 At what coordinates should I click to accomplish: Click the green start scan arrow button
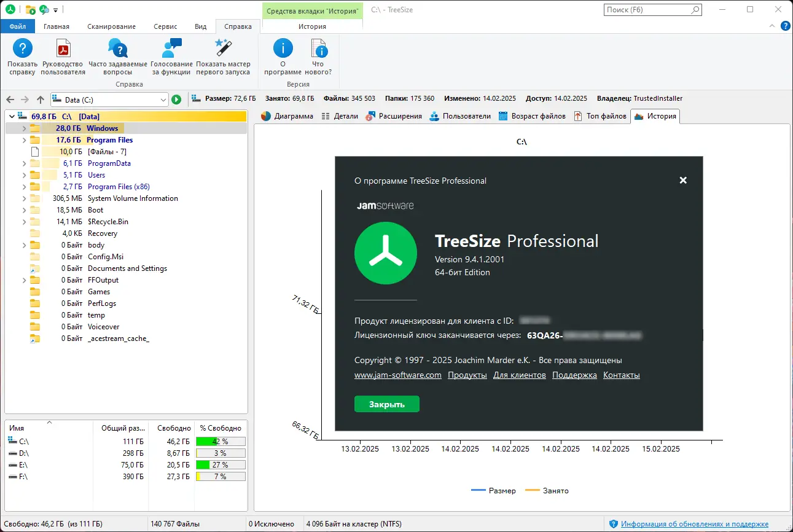pos(176,100)
